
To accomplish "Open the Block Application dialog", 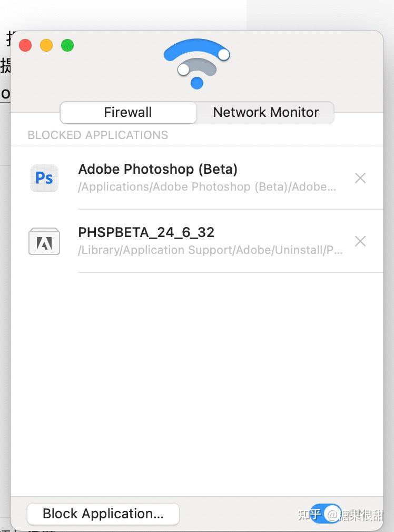I will tap(103, 514).
